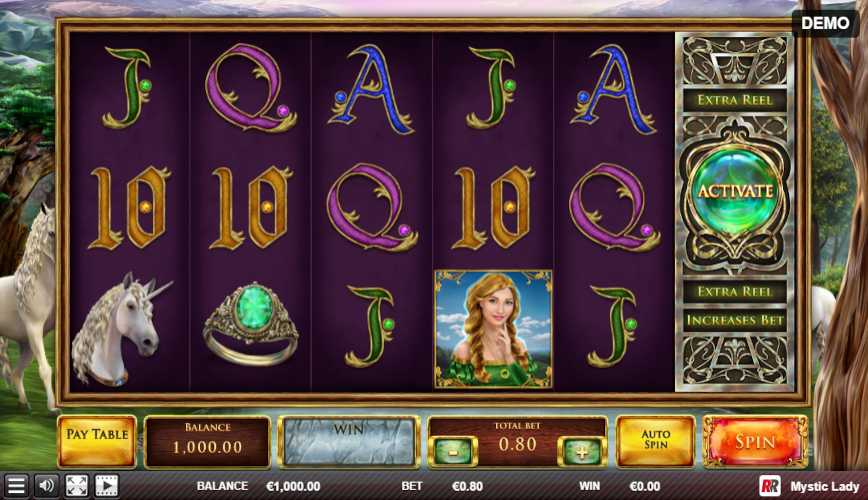The image size is (868, 500).
Task: Click the unicorn symbol on first reel
Action: (x=122, y=328)
